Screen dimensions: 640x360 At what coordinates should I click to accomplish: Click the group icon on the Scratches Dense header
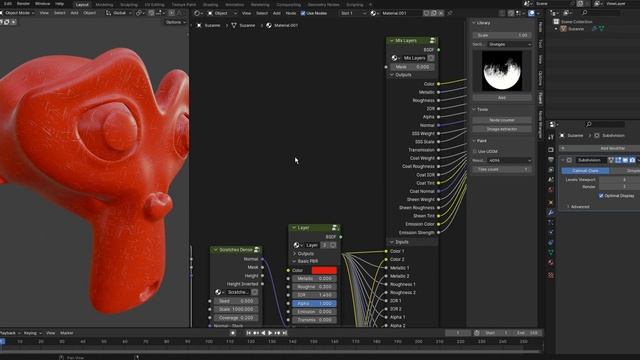pyautogui.click(x=257, y=249)
